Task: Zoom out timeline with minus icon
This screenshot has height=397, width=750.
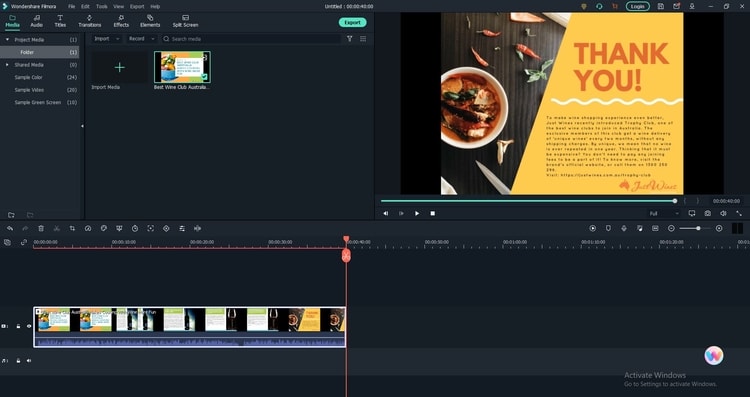Action: coord(671,229)
